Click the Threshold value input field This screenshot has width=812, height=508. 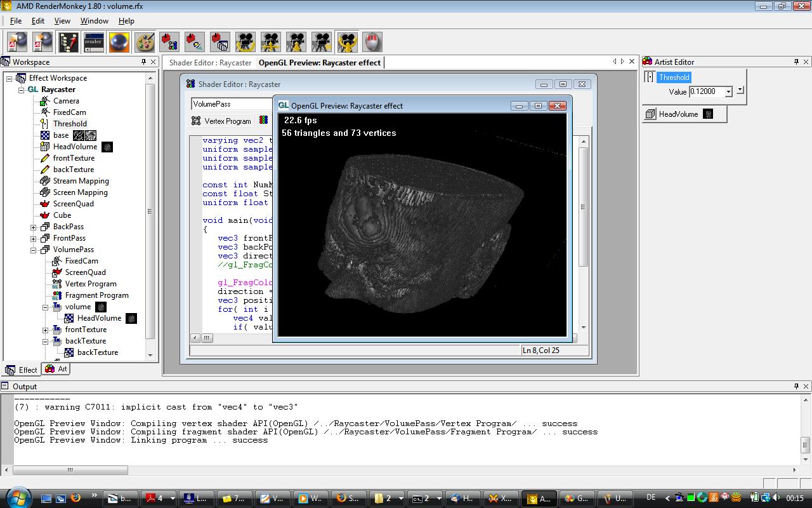point(706,91)
